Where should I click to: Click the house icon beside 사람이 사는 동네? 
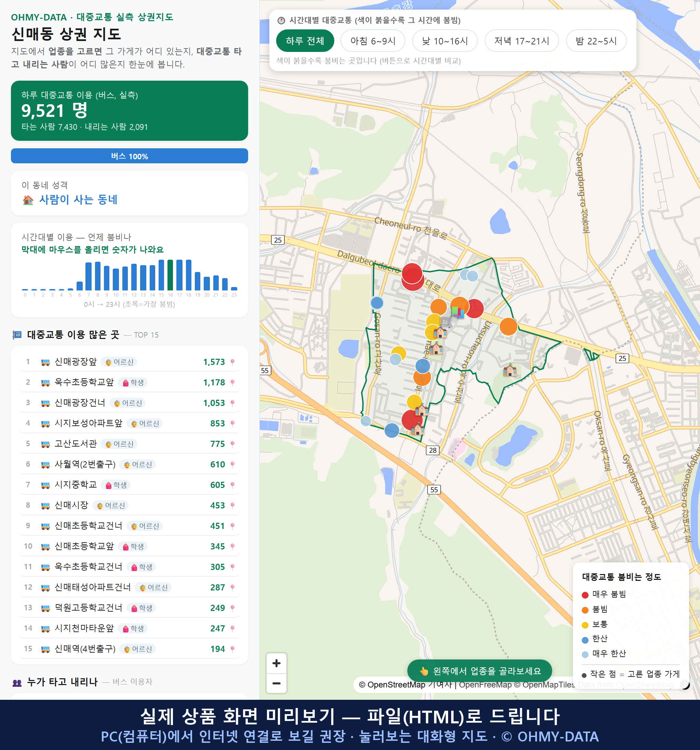point(28,200)
